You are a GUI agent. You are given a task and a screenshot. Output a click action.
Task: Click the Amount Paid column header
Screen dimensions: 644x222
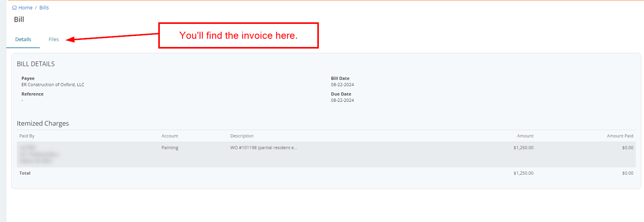[x=620, y=136]
